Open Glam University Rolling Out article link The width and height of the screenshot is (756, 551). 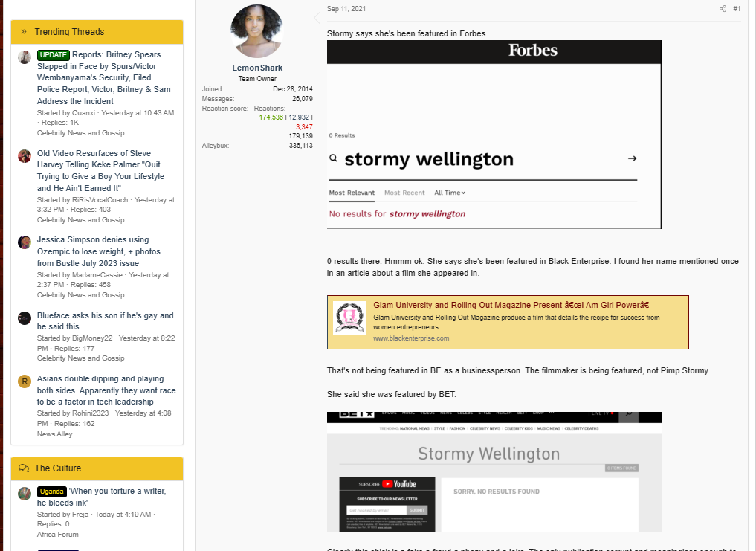click(511, 305)
